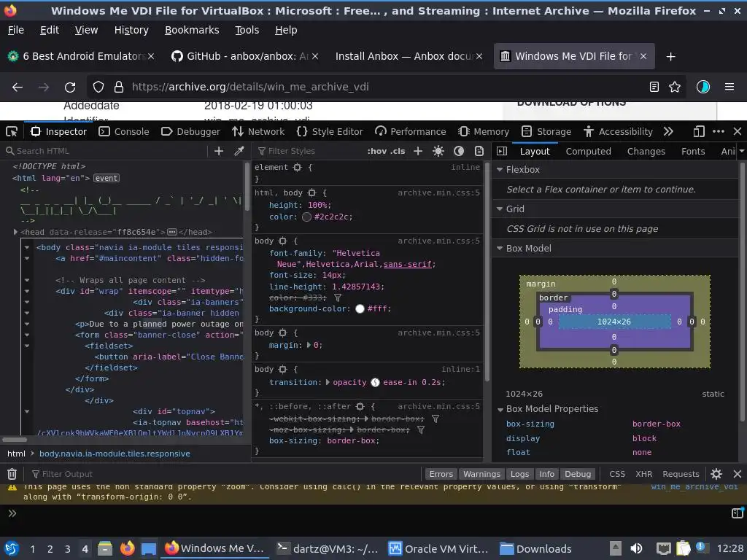The width and height of the screenshot is (747, 560).
Task: Open the Fonts sidebar tab
Action: (693, 151)
